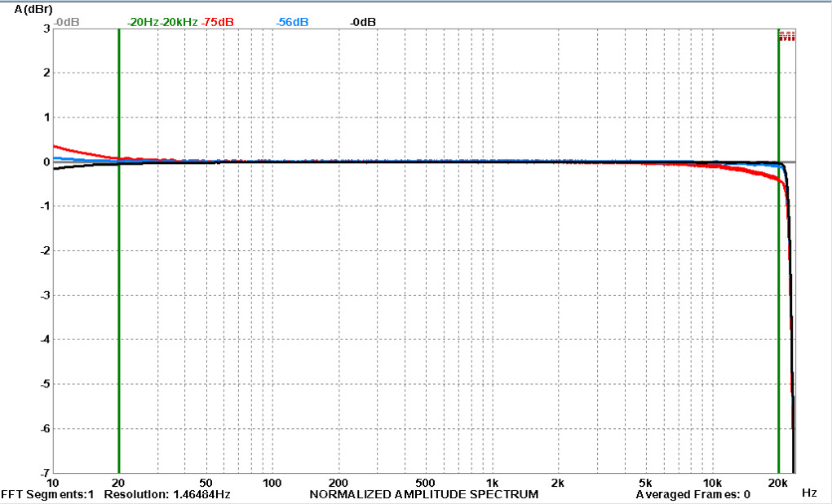Click the 2k frequency axis label
Screen dimensions: 832x504
coord(558,483)
